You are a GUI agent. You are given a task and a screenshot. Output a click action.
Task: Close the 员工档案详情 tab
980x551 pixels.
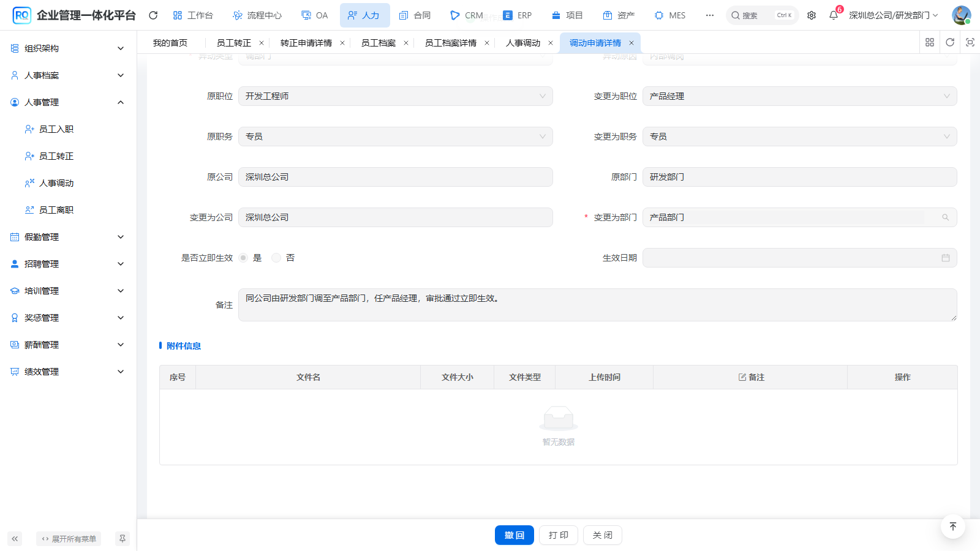click(x=487, y=43)
